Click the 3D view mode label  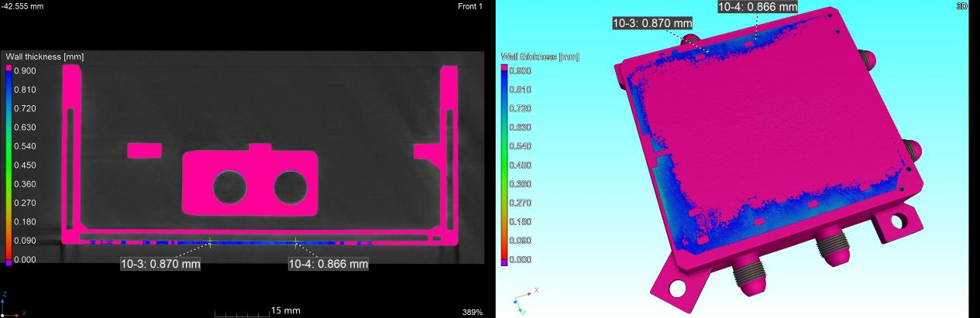coord(973,5)
